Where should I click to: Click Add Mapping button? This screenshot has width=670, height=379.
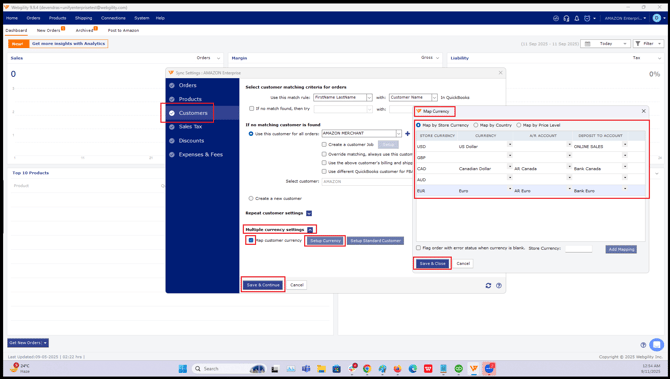(621, 249)
